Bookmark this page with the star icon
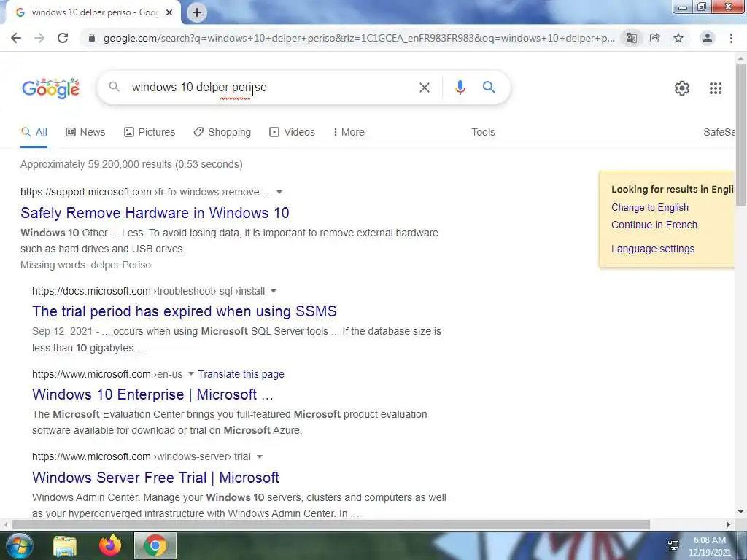The height and width of the screenshot is (560, 747). click(678, 38)
